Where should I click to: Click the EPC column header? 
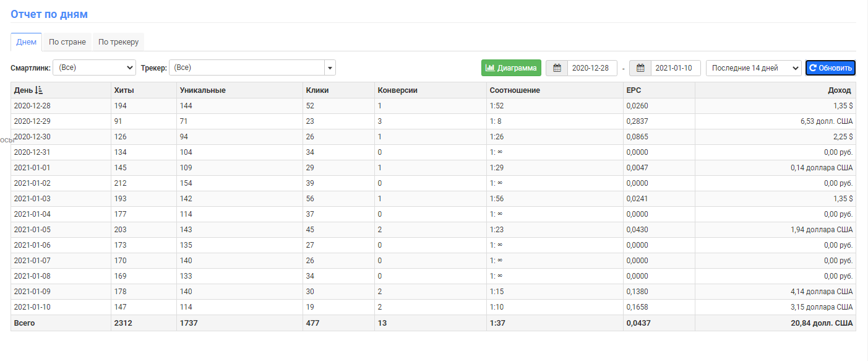pyautogui.click(x=634, y=90)
